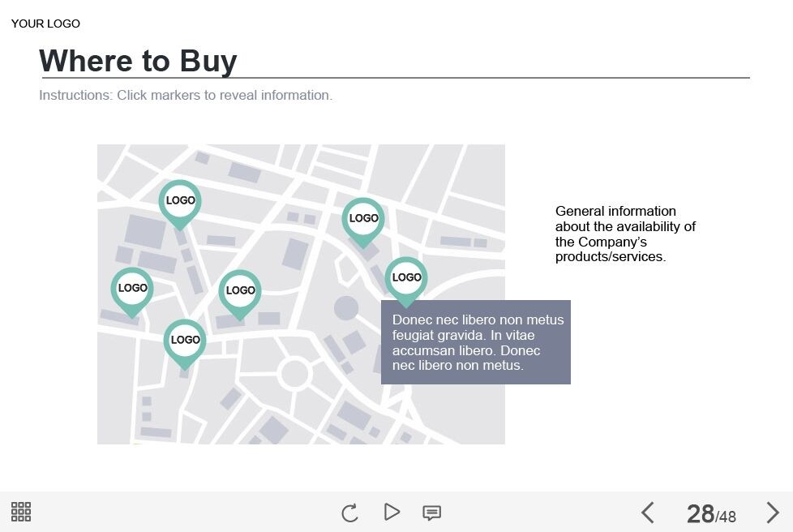
Task: Click the General information paragraph
Action: (625, 234)
